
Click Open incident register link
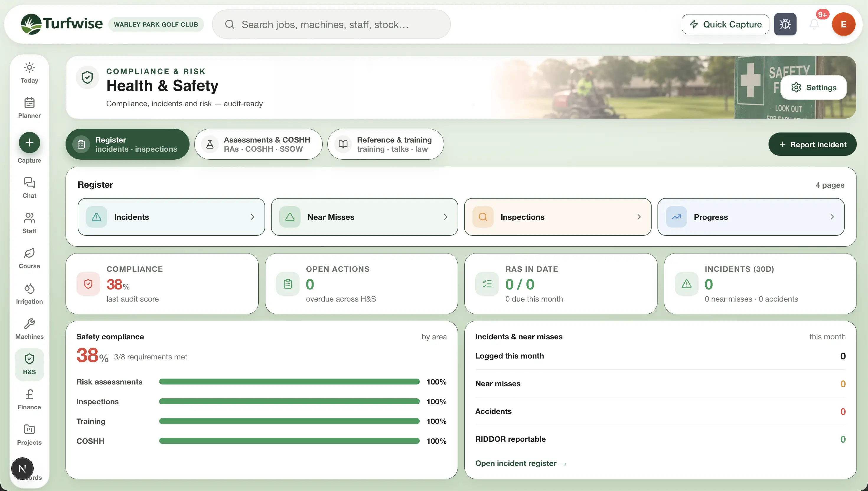[x=521, y=463]
